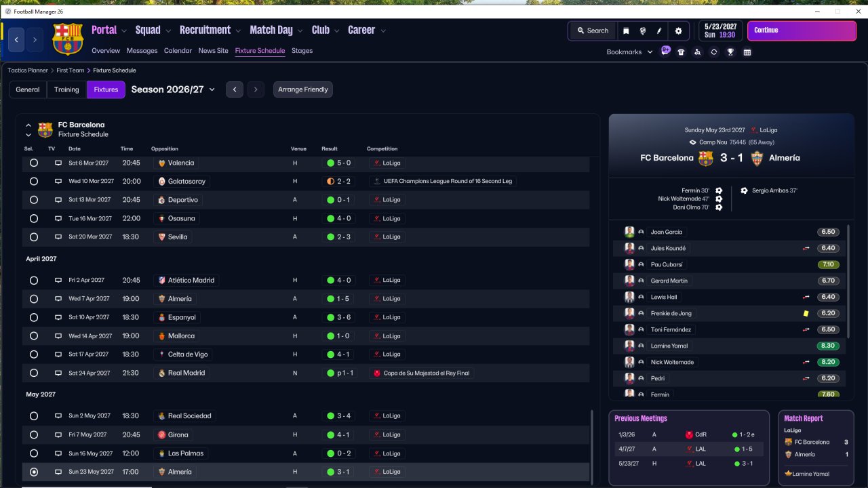The image size is (868, 488).
Task: Expand the Portal menu chevron
Action: (124, 30)
